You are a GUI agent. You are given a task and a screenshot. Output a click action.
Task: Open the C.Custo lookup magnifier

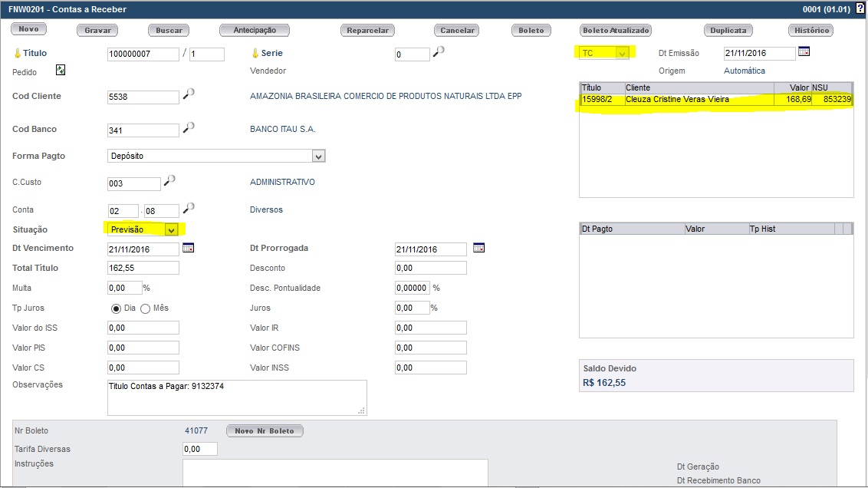(170, 181)
